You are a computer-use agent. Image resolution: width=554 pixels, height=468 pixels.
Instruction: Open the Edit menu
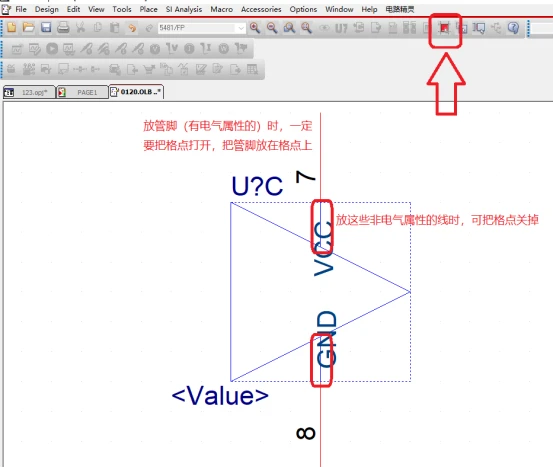click(73, 9)
